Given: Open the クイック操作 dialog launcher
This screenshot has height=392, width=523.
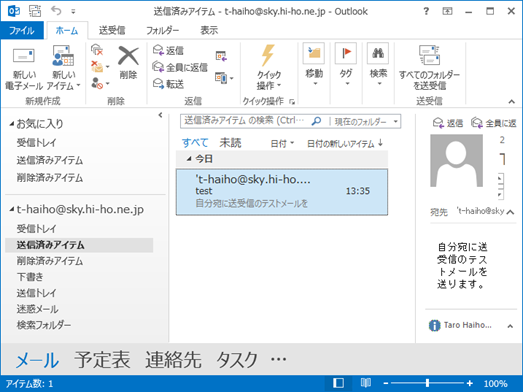Looking at the screenshot, I should pos(292,101).
